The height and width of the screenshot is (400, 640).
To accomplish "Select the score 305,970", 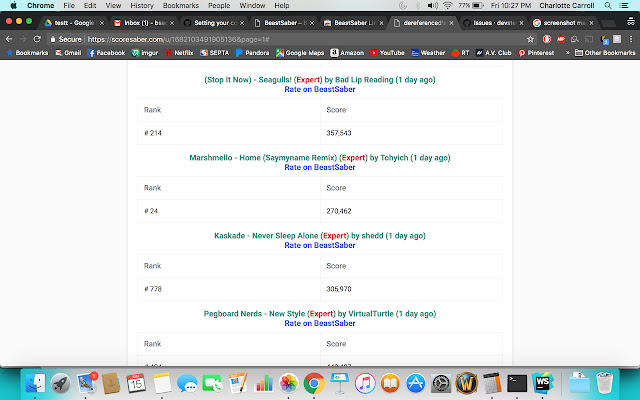I will tap(339, 289).
